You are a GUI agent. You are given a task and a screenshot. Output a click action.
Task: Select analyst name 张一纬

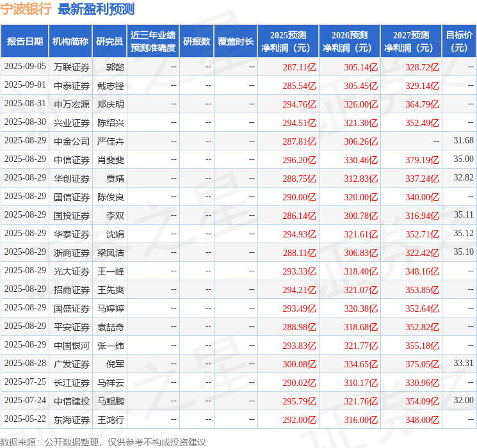(x=111, y=346)
